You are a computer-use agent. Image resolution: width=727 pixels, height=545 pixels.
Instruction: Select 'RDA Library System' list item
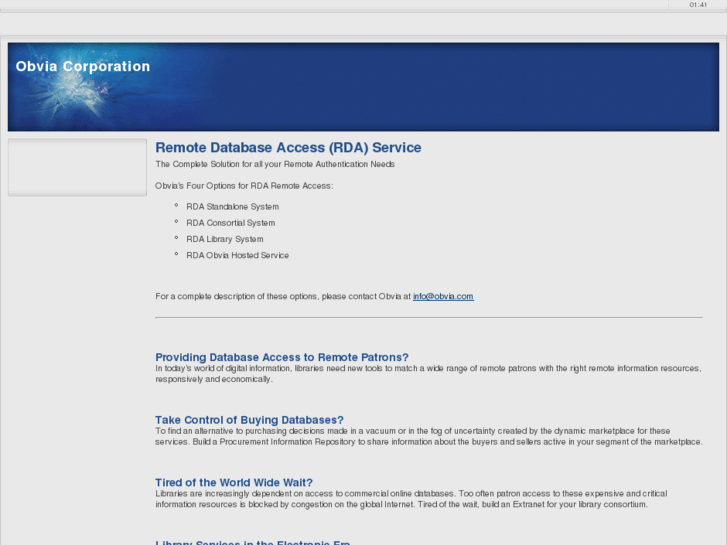(225, 239)
